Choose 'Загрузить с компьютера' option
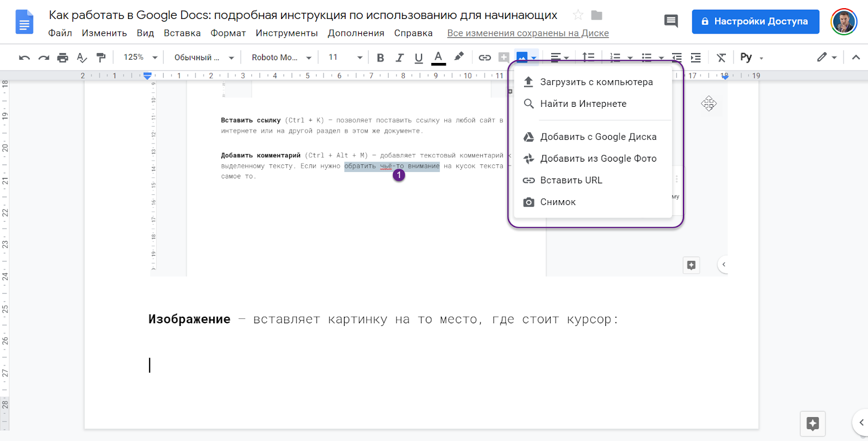Image resolution: width=868 pixels, height=441 pixels. pos(593,82)
